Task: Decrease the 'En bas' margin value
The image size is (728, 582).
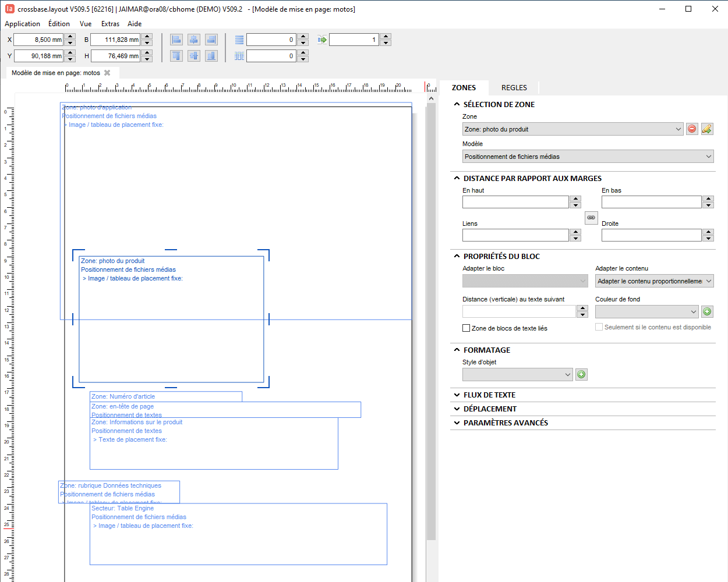Action: [x=709, y=205]
